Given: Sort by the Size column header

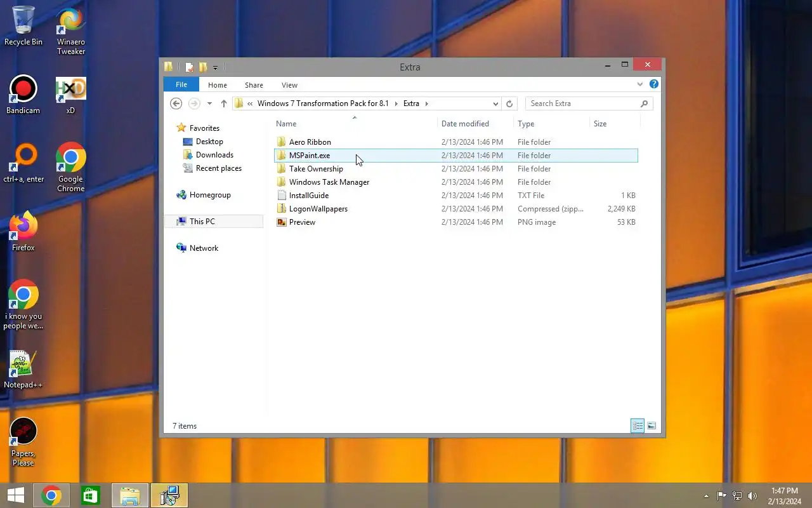Looking at the screenshot, I should pos(615,124).
